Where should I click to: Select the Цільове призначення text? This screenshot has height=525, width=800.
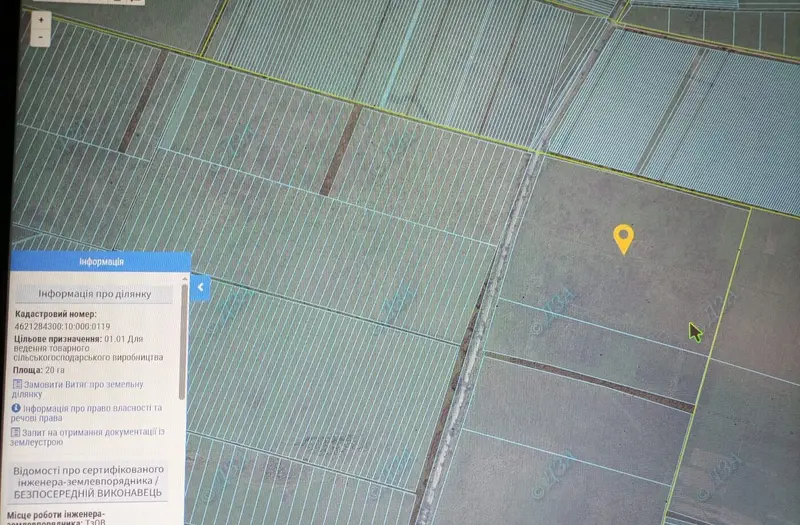click(x=89, y=348)
